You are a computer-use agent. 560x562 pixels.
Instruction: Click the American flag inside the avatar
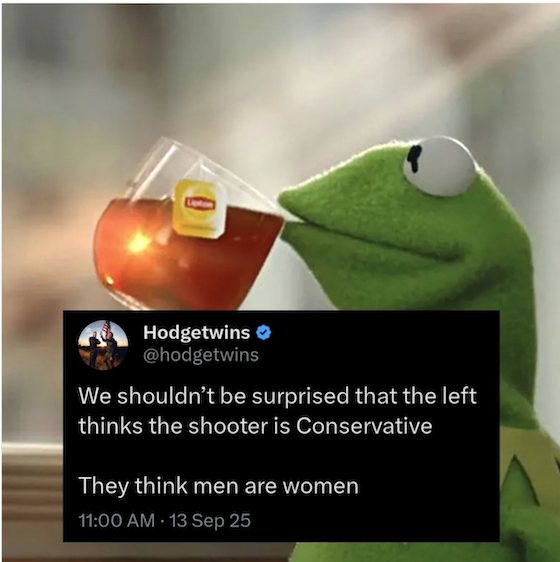coord(106,328)
